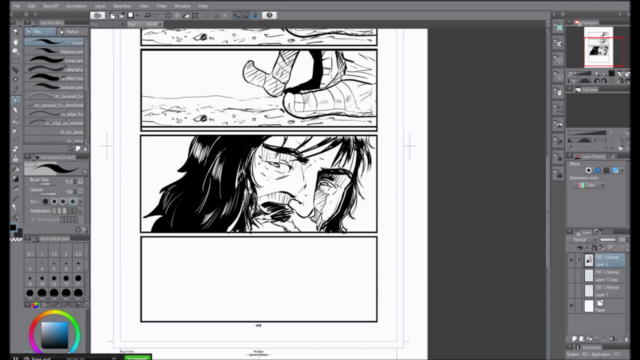Image resolution: width=640 pixels, height=360 pixels.
Task: Choose the strongest anti-aliasing option
Action: [x=73, y=201]
